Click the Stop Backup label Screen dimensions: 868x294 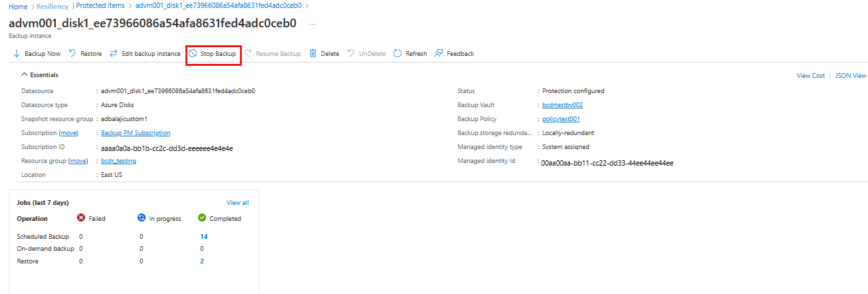(x=218, y=54)
